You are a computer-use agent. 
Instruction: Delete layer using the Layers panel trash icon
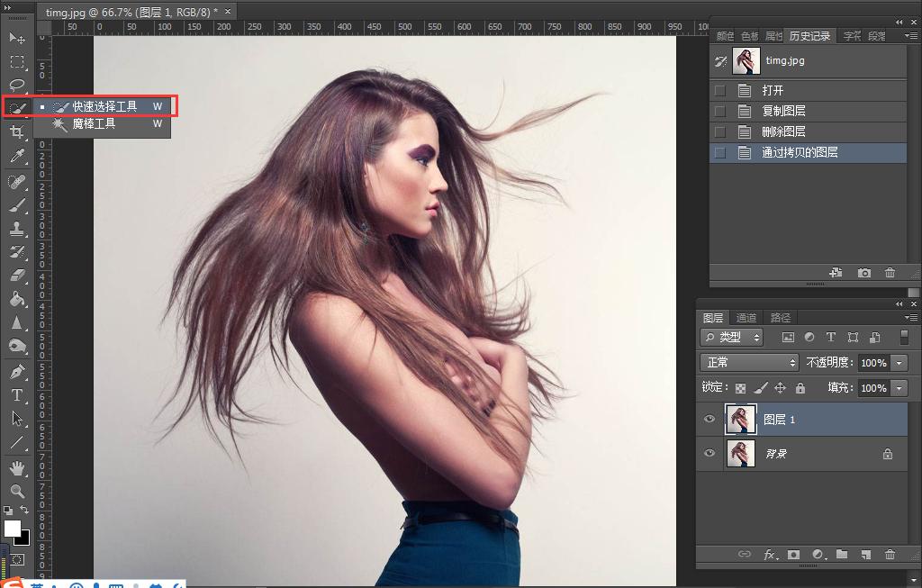click(890, 555)
